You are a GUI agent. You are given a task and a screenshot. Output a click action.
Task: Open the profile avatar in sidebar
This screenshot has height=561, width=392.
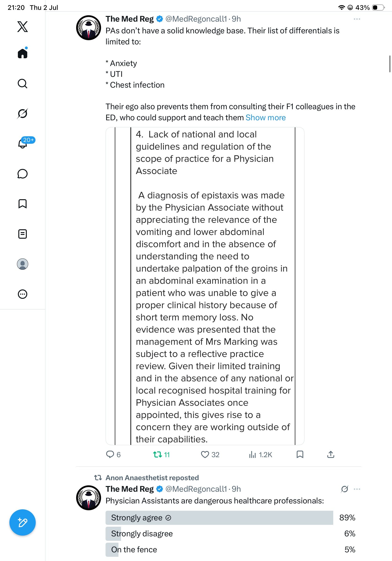[x=23, y=264]
